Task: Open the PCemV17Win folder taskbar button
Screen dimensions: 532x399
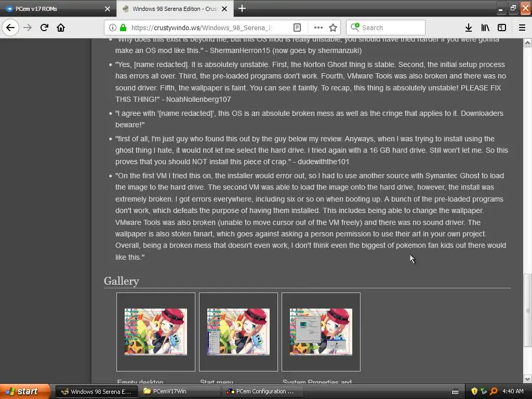Action: (x=179, y=392)
